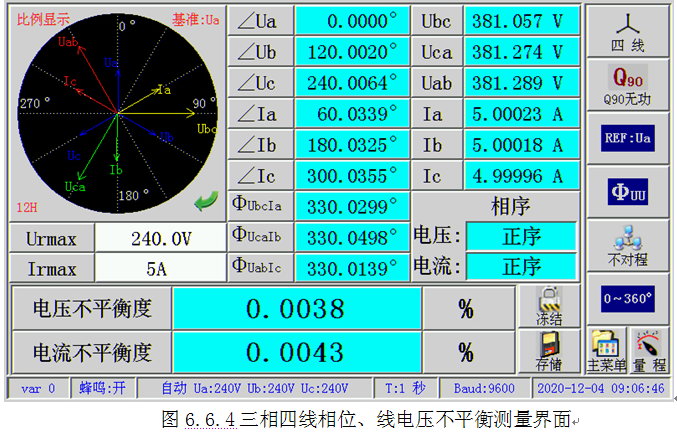Click the 12H label below phasor diagram
This screenshot has width=677, height=434.
27,207
